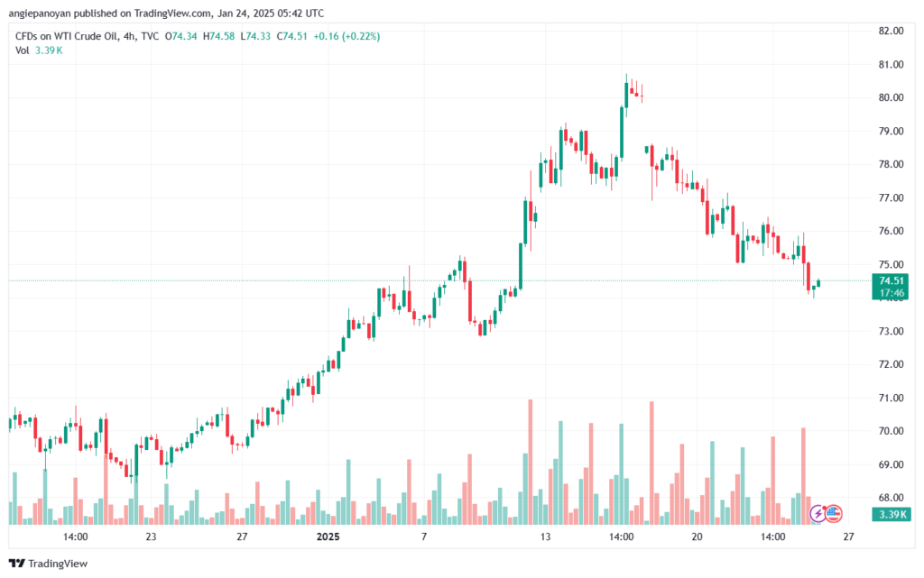Click the Vol indicator legend label
The image size is (924, 578).
click(22, 50)
